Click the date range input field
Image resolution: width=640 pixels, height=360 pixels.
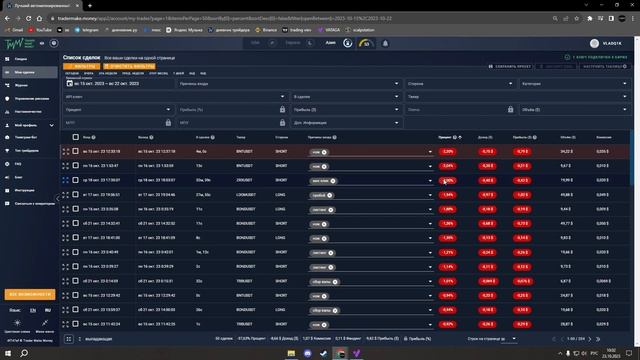[118, 84]
